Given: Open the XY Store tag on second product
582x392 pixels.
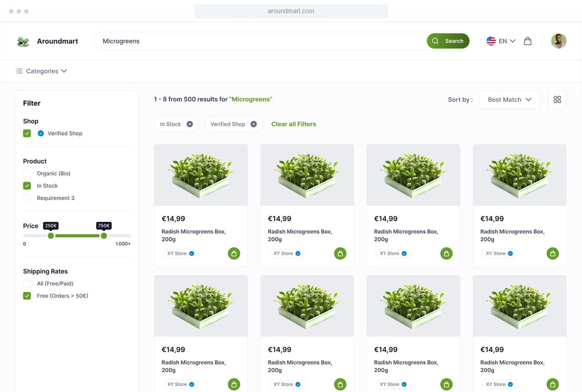Looking at the screenshot, I should 286,254.
